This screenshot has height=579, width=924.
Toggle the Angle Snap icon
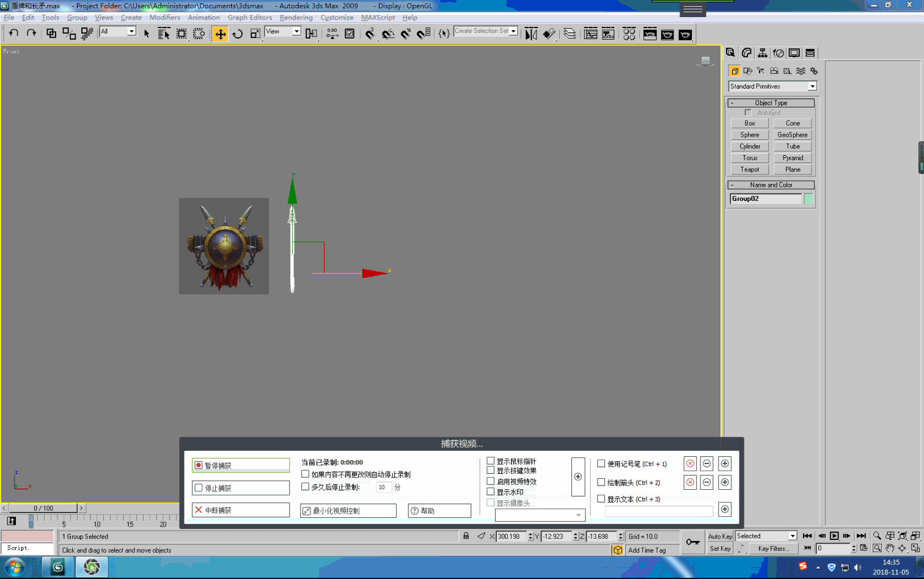388,34
